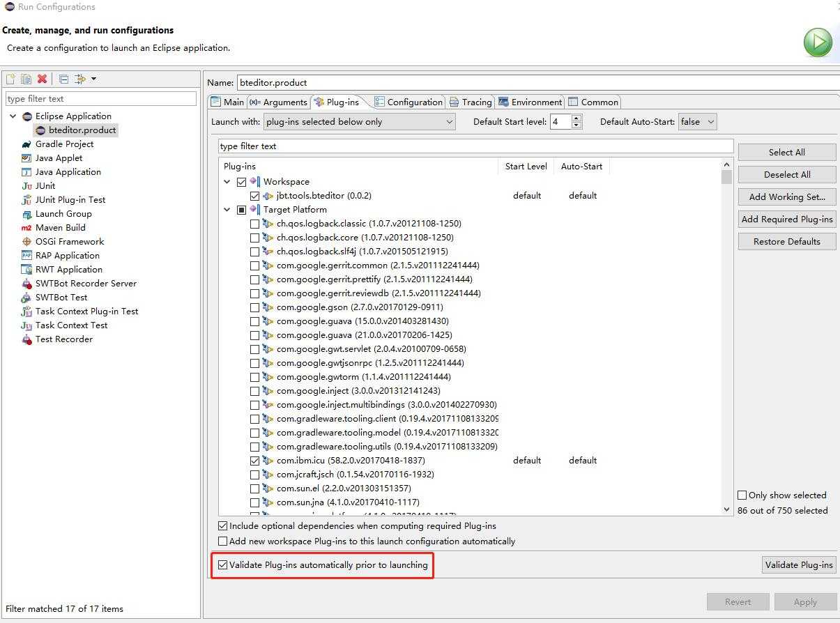The height and width of the screenshot is (623, 840).
Task: Click the plug-in list scrollbar down arrow
Action: click(x=727, y=510)
